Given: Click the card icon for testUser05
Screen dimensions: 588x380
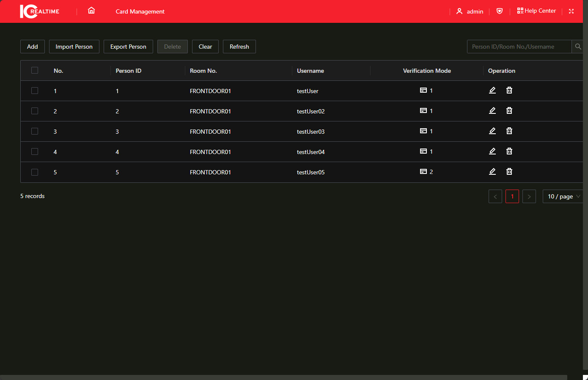Looking at the screenshot, I should (x=423, y=171).
